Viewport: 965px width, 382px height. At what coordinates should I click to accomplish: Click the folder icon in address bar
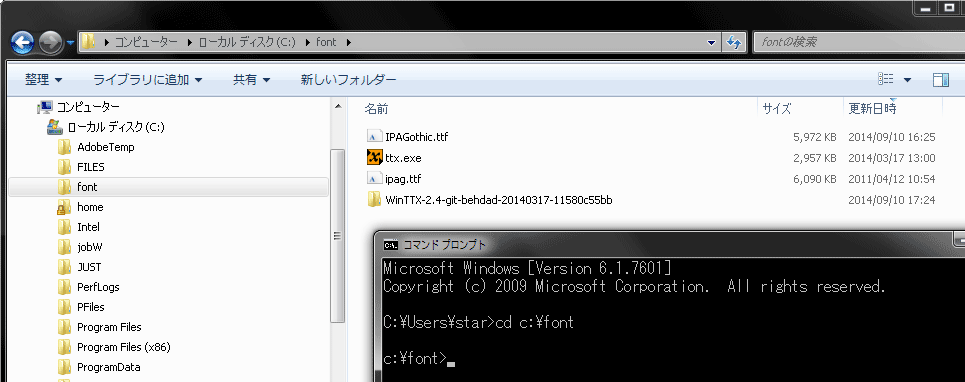tap(89, 42)
